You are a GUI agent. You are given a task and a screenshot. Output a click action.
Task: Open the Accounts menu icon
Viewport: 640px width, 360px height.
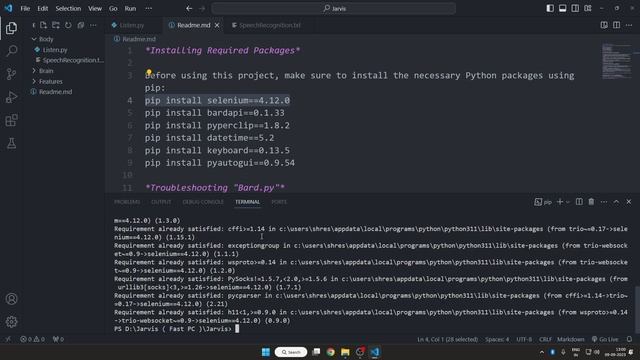[x=11, y=299]
